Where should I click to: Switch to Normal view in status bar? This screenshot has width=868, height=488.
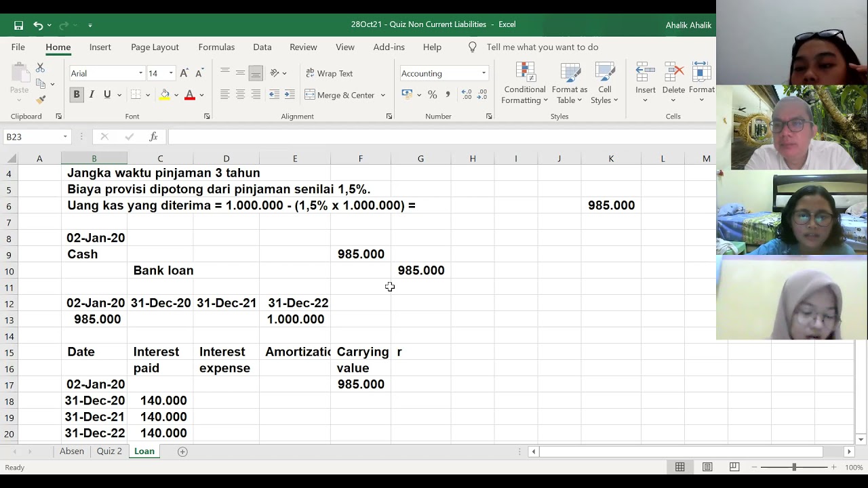coord(679,467)
